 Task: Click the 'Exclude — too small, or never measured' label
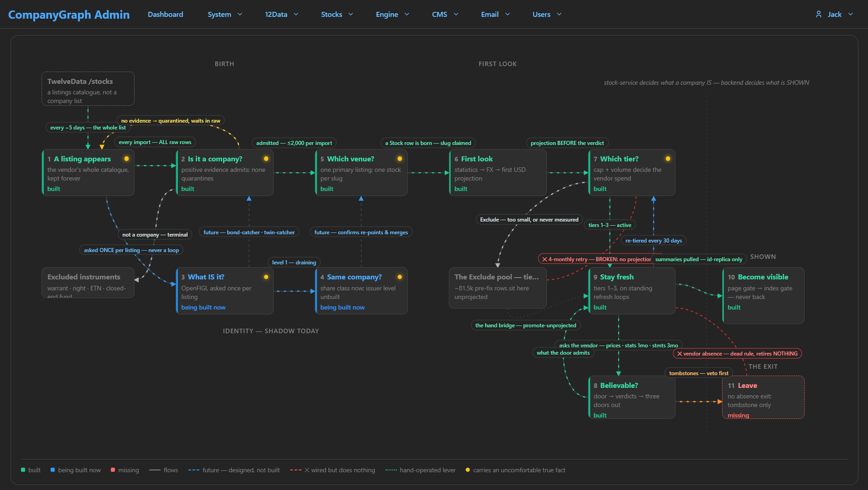coord(529,220)
